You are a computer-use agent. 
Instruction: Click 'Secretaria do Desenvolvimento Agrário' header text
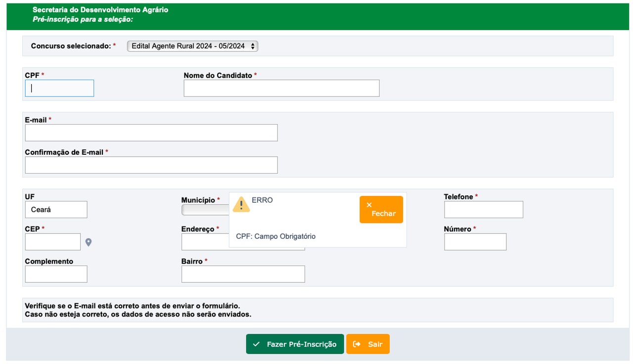(x=100, y=10)
